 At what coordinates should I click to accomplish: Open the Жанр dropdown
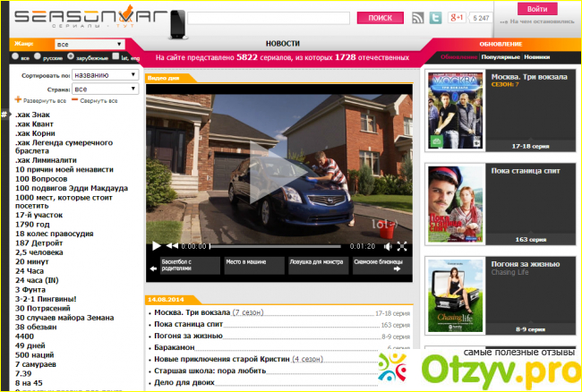(x=88, y=43)
